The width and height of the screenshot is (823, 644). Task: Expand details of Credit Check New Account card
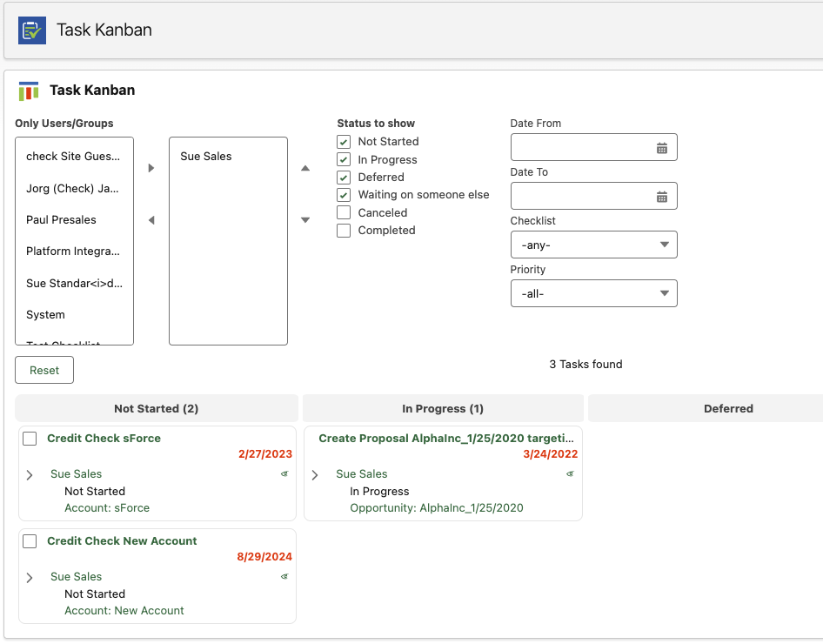[x=30, y=578]
